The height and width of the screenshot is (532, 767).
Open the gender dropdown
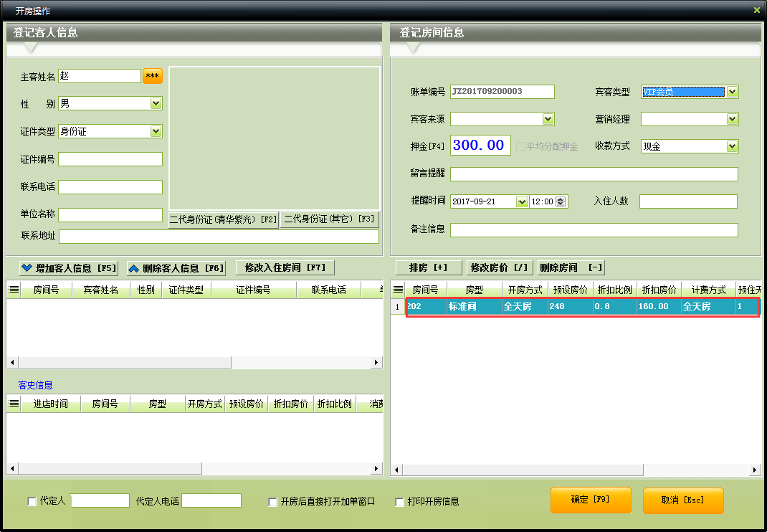coord(156,103)
